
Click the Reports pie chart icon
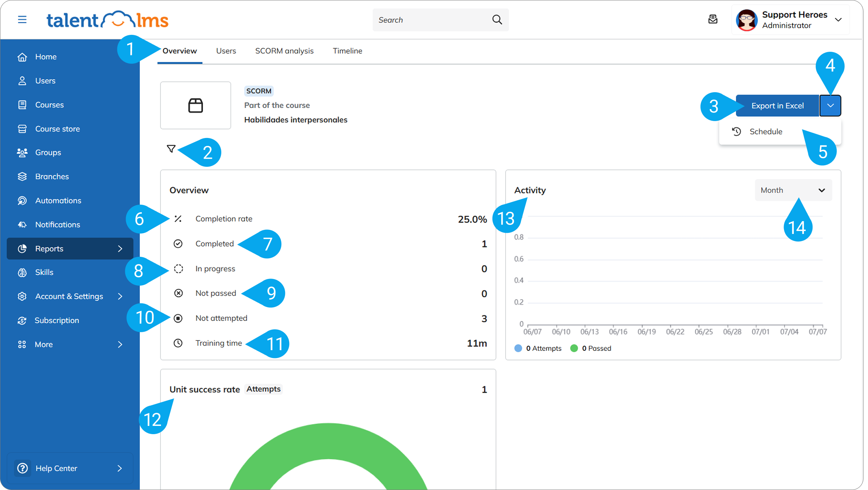coord(22,249)
